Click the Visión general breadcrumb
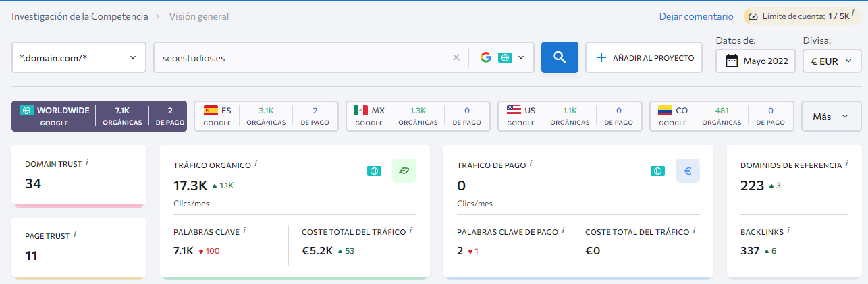The width and height of the screenshot is (868, 284). 199,16
